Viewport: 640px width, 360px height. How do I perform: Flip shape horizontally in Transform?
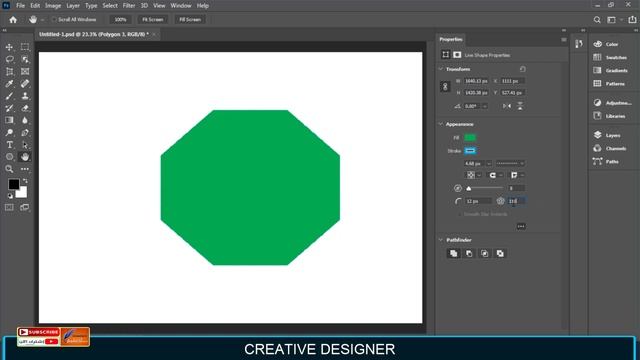[x=507, y=106]
